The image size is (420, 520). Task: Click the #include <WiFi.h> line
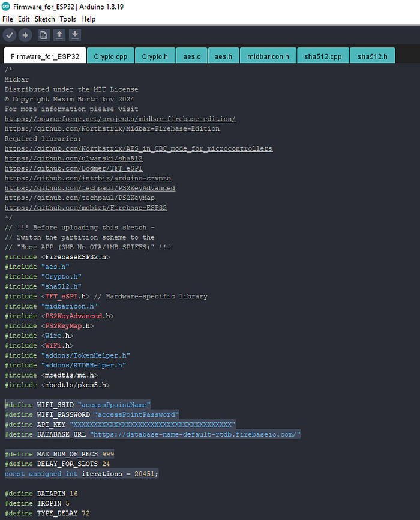39,345
